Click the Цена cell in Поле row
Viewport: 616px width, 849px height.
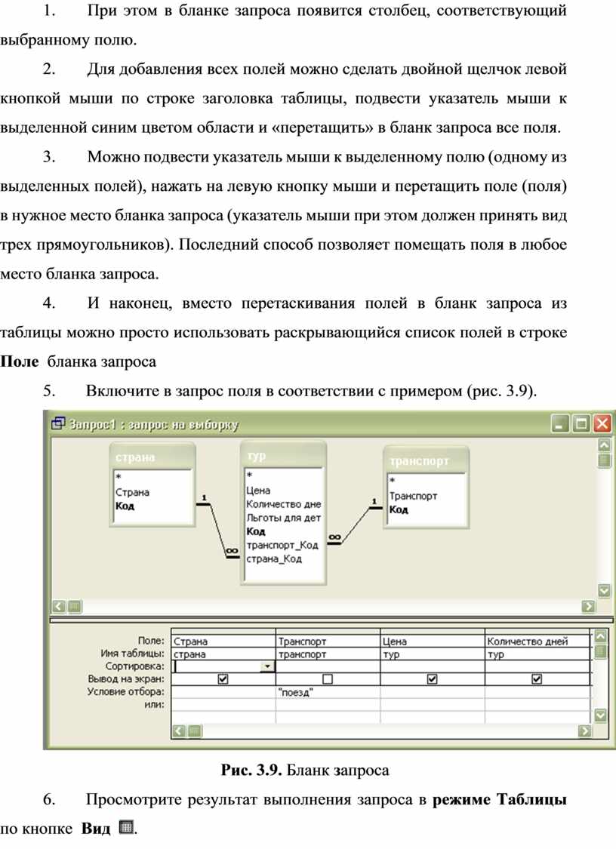pos(433,641)
